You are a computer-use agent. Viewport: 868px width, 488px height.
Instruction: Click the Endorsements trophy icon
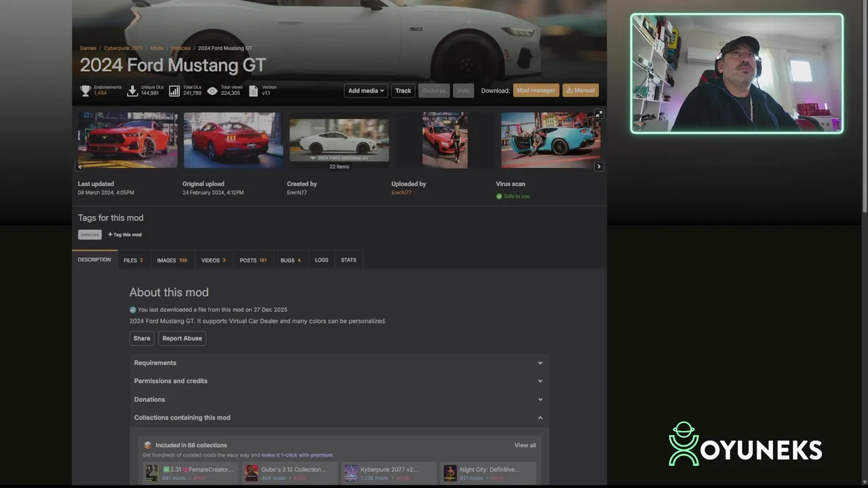click(x=85, y=90)
